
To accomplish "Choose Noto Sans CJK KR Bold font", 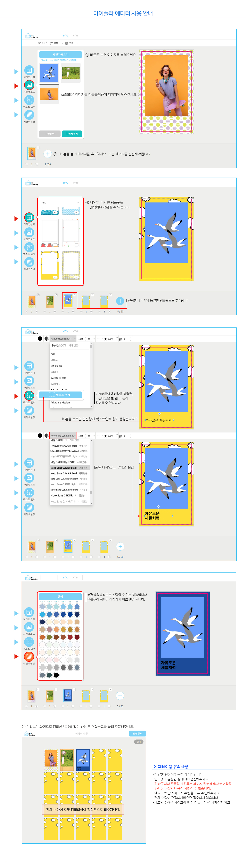I will pyautogui.click(x=64, y=473).
